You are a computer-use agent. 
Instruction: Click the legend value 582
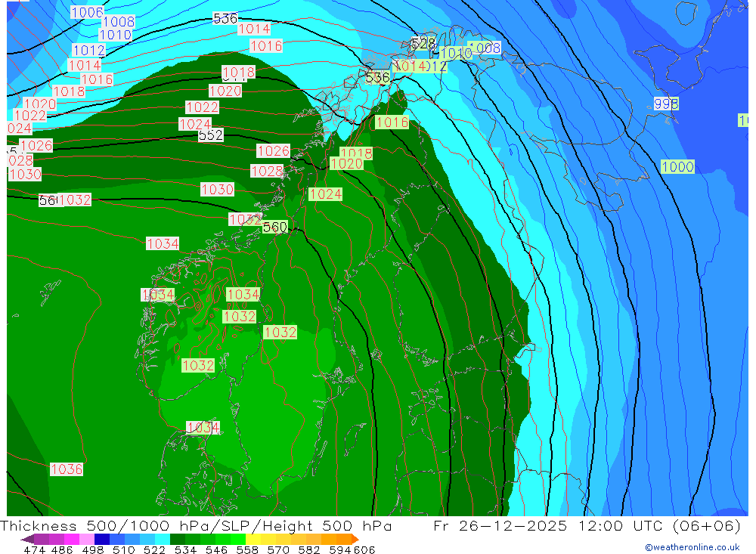click(x=308, y=549)
